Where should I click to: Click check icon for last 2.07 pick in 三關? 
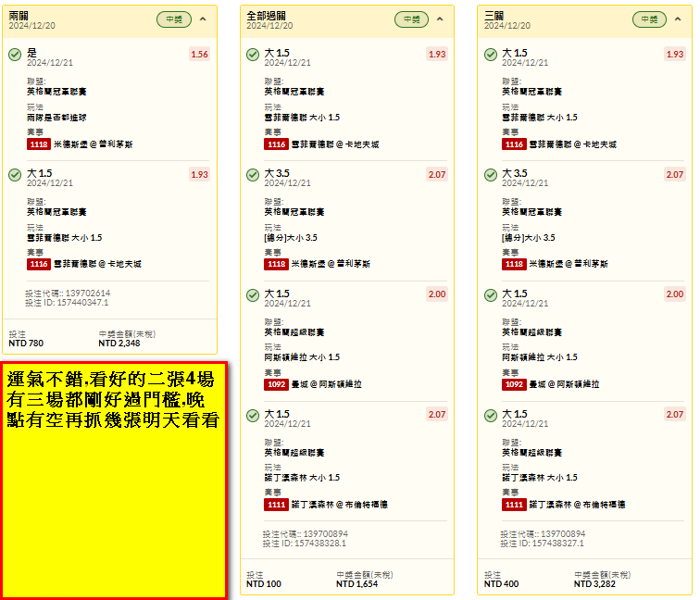tap(491, 416)
